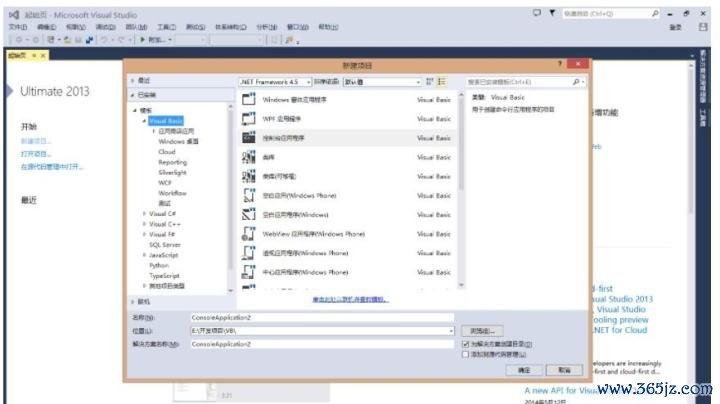Expand the Visual C++ tree node
The image size is (720, 404).
(144, 224)
